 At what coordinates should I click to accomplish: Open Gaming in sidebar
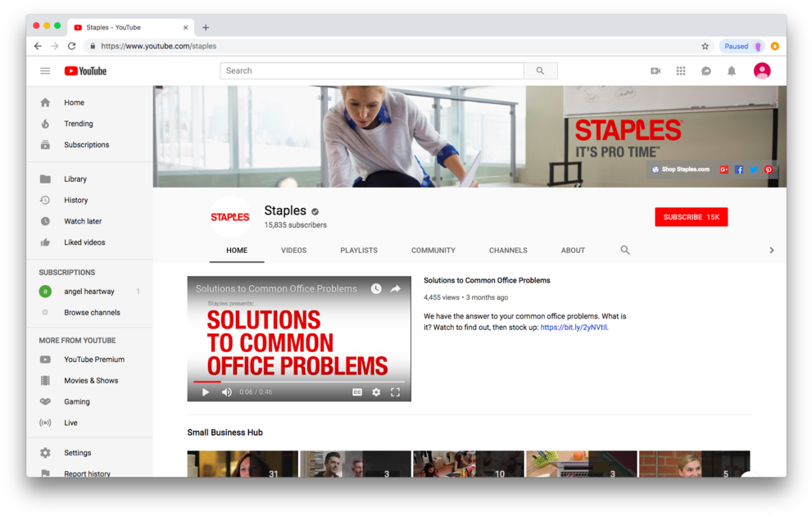click(89, 401)
